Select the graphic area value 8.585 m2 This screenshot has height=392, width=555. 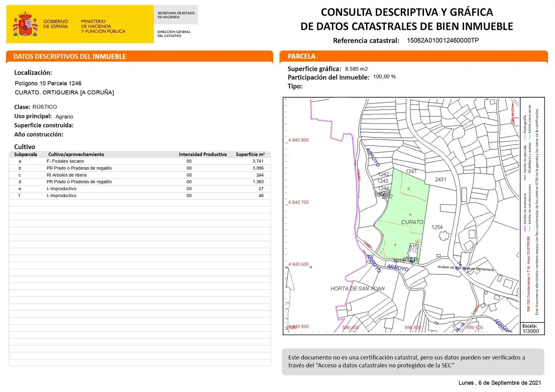point(356,69)
